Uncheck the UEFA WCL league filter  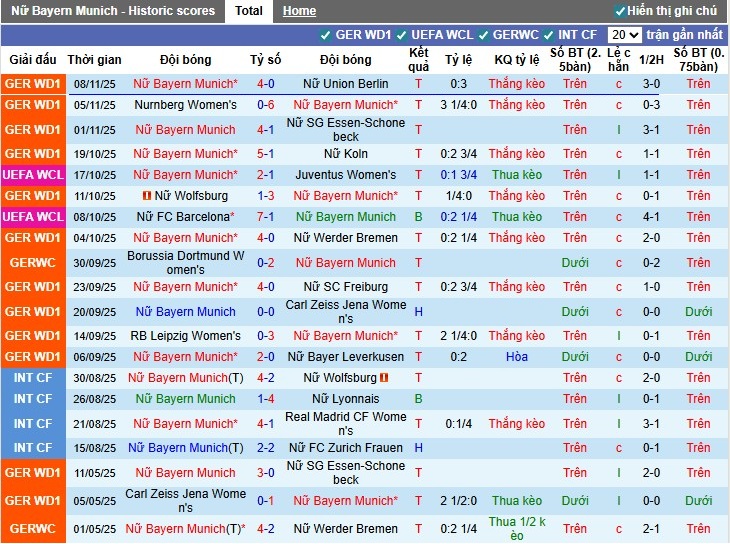401,35
